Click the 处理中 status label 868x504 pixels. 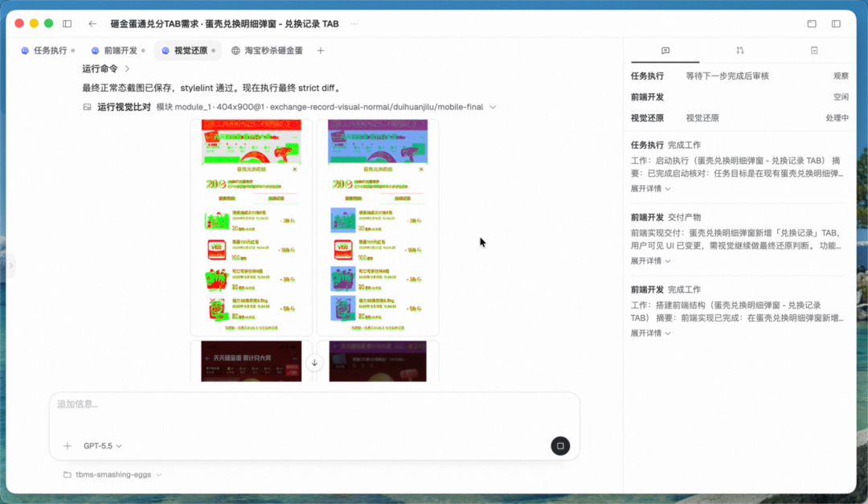837,118
